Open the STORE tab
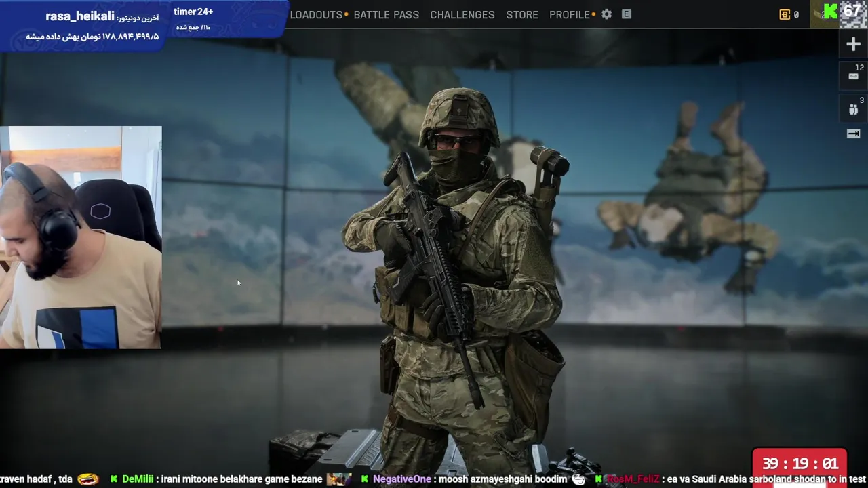Image resolution: width=868 pixels, height=488 pixels. [522, 14]
